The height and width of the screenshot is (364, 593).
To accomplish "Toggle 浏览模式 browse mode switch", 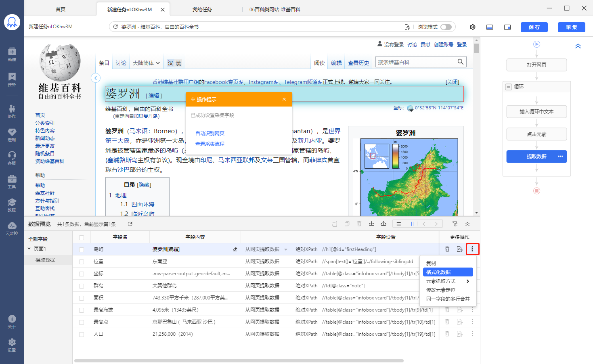I will coord(446,27).
